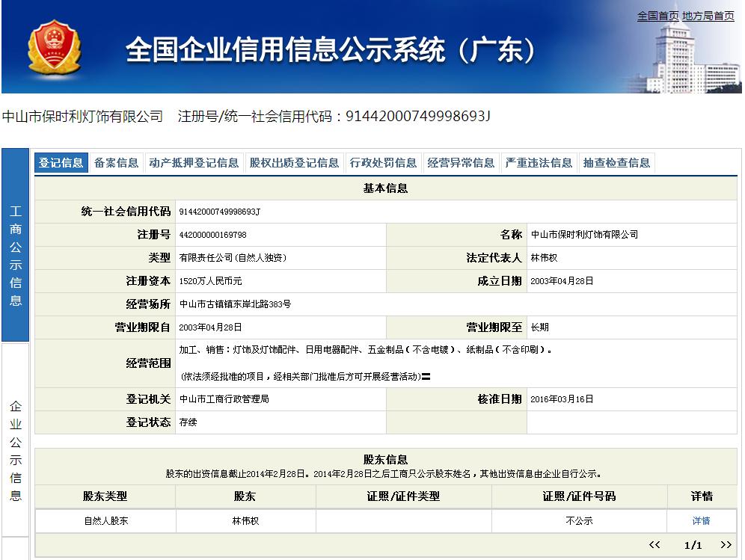The height and width of the screenshot is (560, 745).
Task: Open the 动产抵押登记信息 tab
Action: (194, 163)
